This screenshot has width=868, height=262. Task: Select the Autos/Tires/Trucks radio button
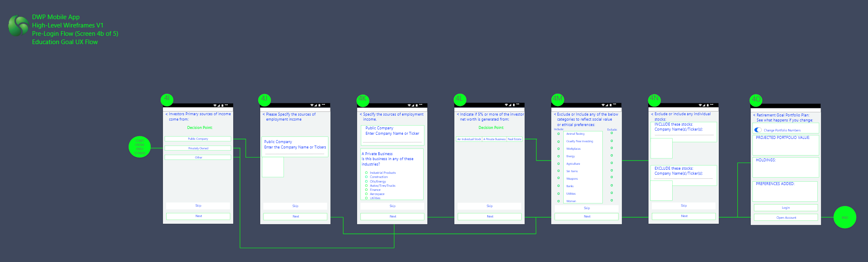click(x=366, y=185)
